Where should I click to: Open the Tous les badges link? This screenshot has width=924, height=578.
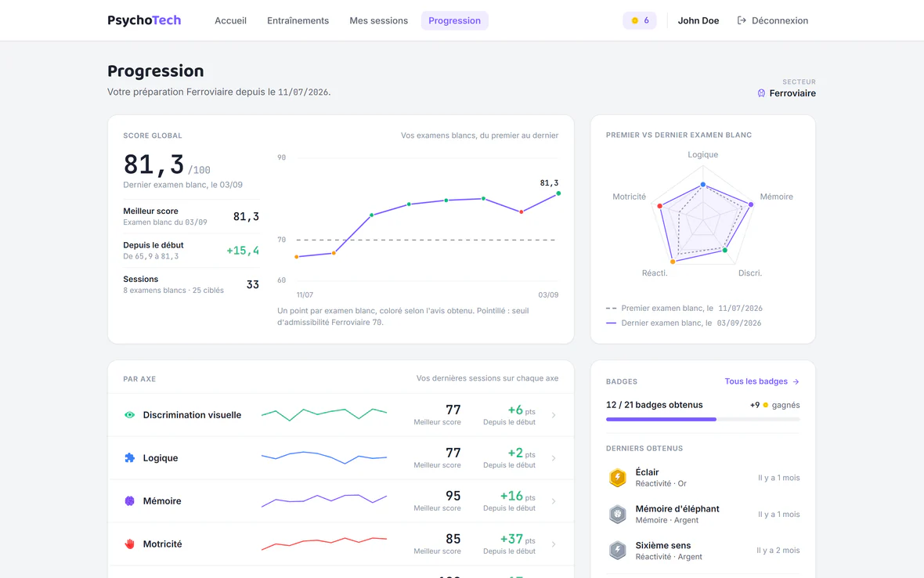(x=762, y=381)
